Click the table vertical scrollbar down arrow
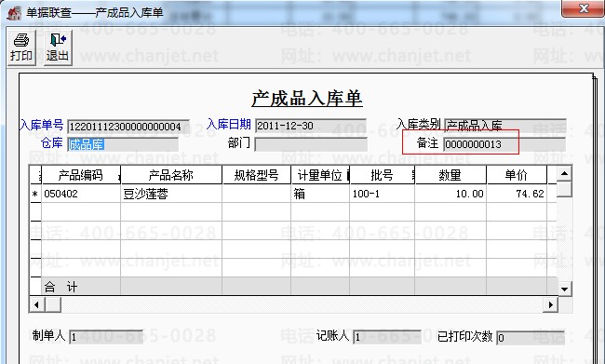The width and height of the screenshot is (605, 364). 564,289
